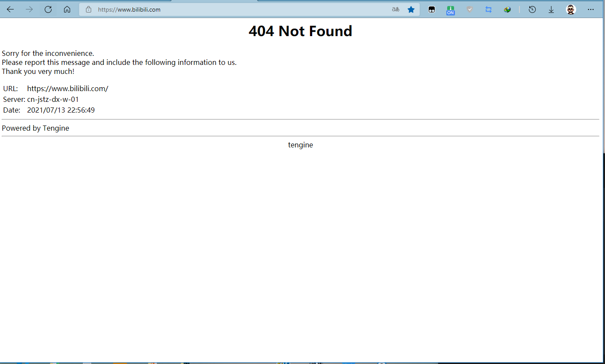Open browser history
The width and height of the screenshot is (605, 364).
532,9
